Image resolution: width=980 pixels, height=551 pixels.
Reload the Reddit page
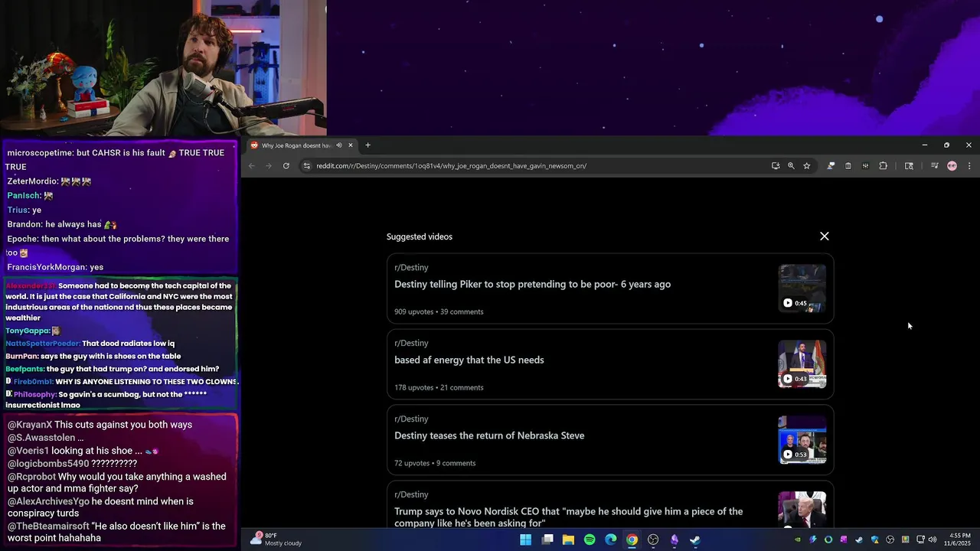286,165
